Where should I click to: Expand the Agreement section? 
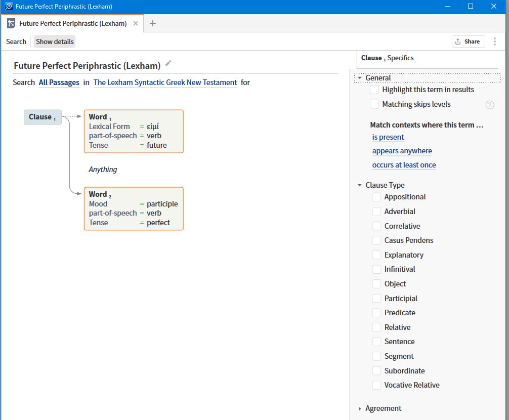click(x=359, y=408)
